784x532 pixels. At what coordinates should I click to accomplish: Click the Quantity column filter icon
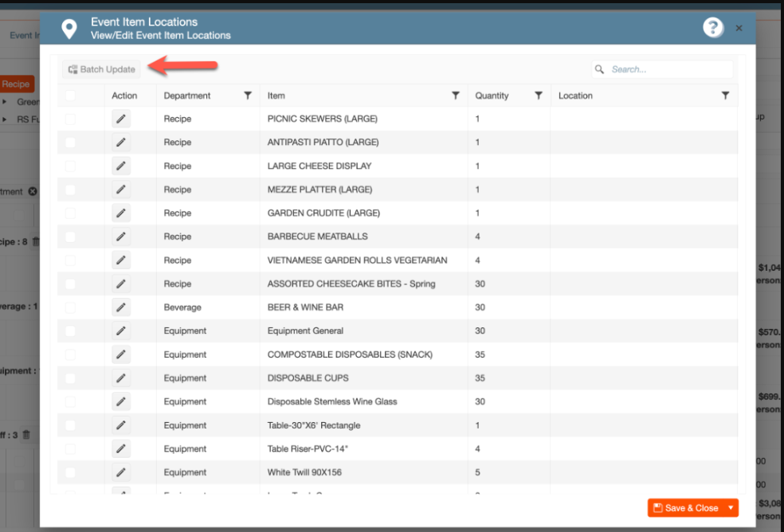(x=539, y=96)
